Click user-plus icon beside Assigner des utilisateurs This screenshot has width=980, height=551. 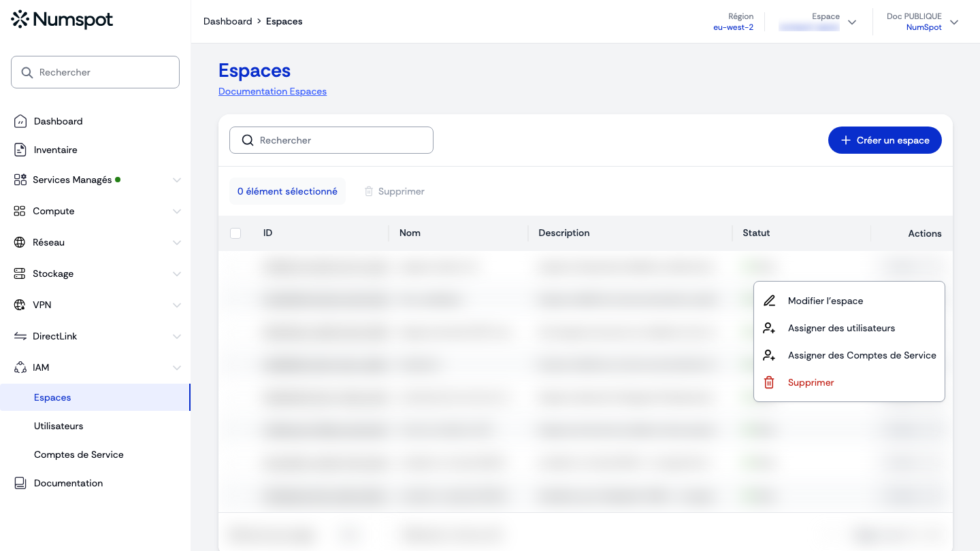[x=769, y=328]
